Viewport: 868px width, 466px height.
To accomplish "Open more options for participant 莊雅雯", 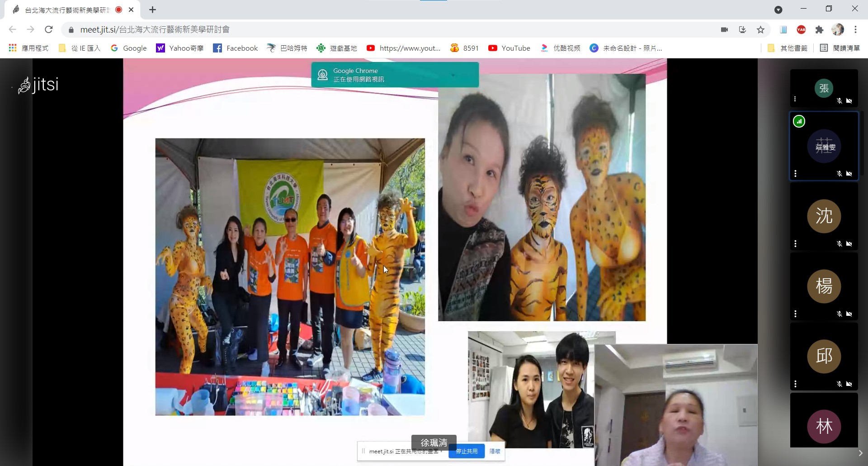I will point(795,173).
